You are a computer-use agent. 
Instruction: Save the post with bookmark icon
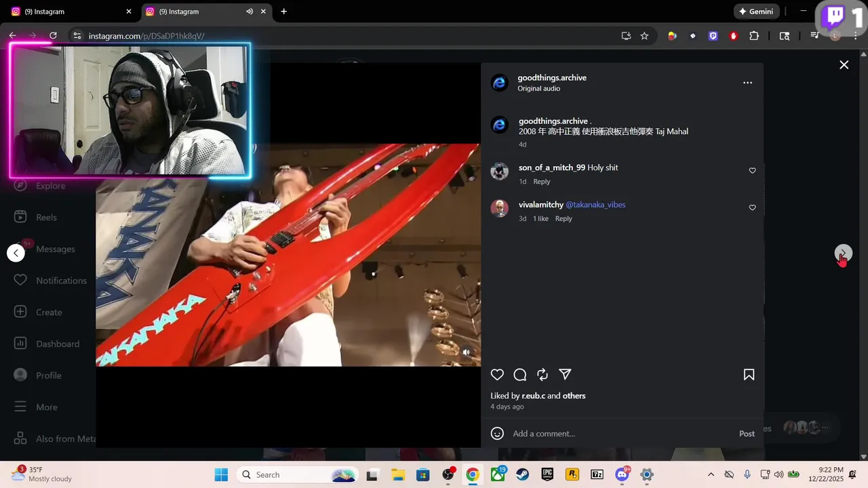tap(749, 375)
